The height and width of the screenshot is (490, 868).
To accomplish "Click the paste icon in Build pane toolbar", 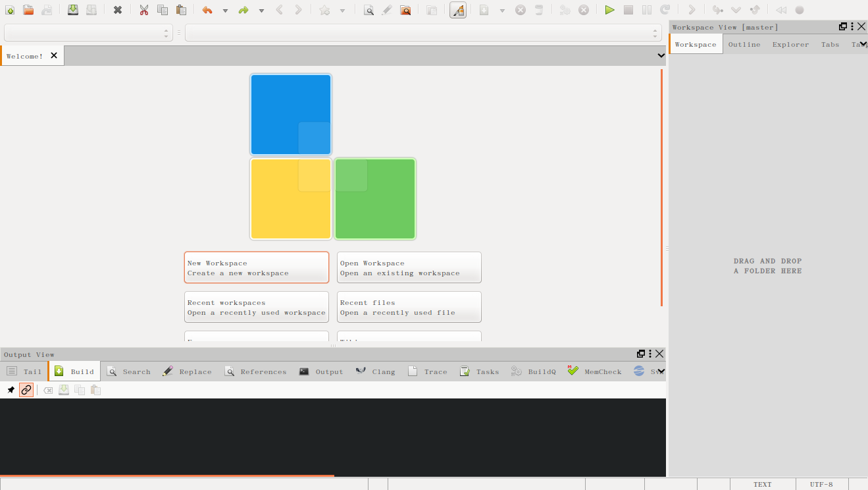I will tap(95, 390).
